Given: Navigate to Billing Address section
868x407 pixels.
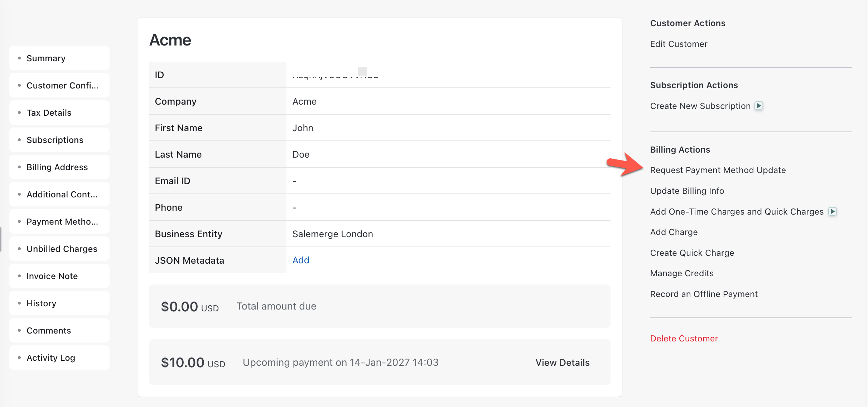Looking at the screenshot, I should (57, 167).
